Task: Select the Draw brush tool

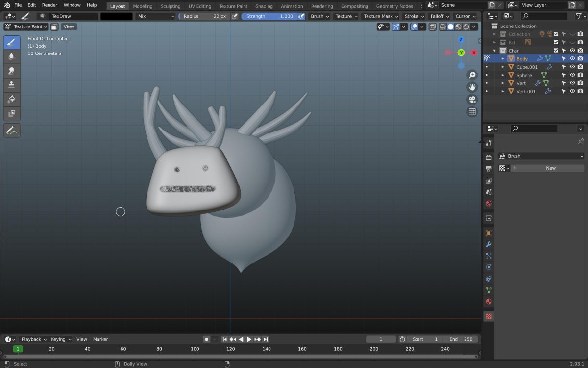Action: (12, 42)
